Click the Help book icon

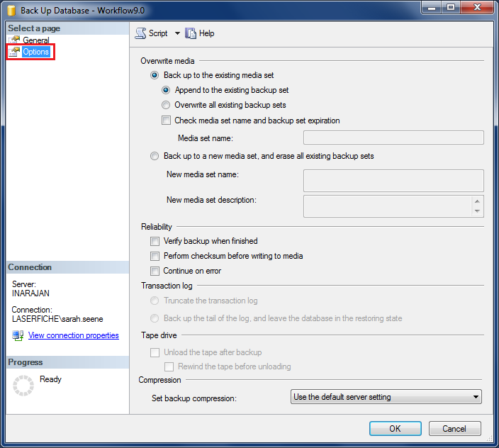191,33
